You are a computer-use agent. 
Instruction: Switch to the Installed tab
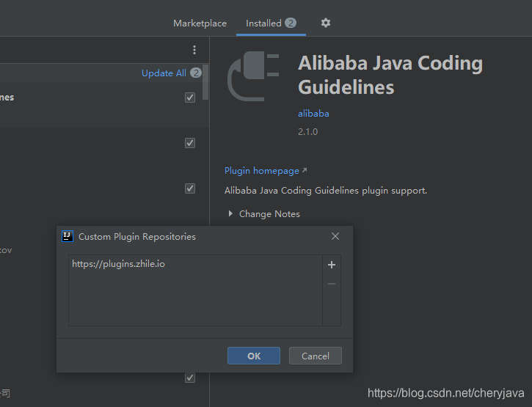click(271, 23)
